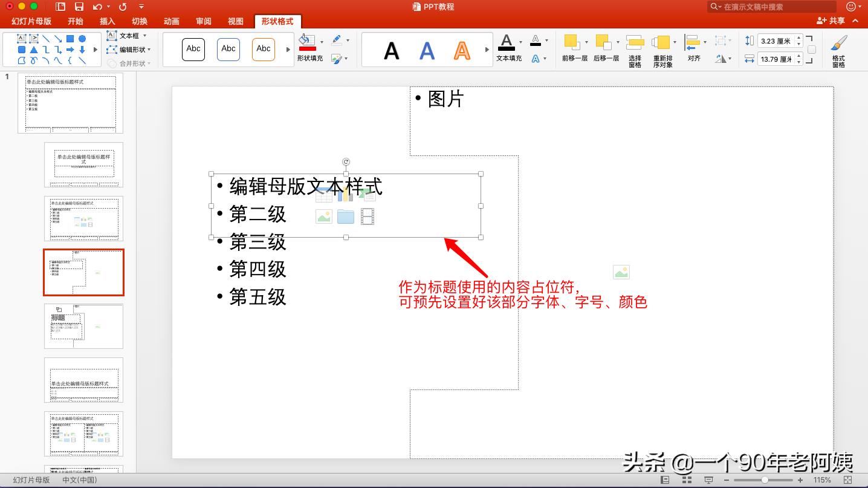This screenshot has width=868, height=488.
Task: Click the 共享 share button
Action: click(x=832, y=20)
